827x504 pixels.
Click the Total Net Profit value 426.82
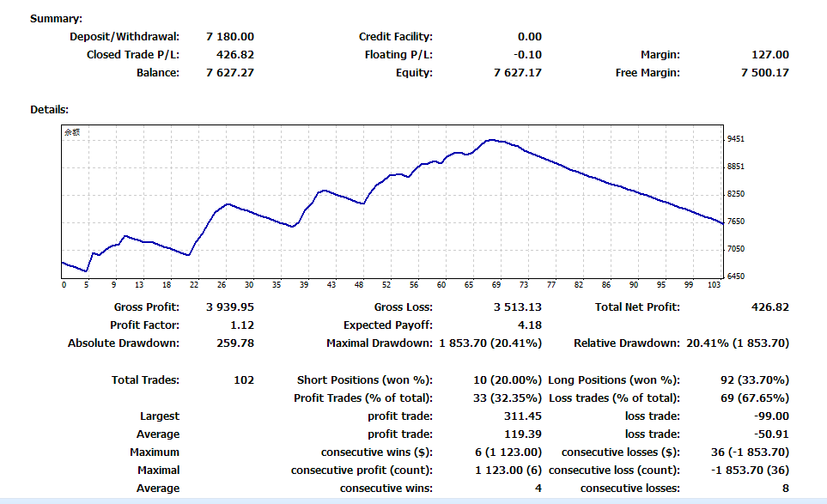tap(770, 307)
